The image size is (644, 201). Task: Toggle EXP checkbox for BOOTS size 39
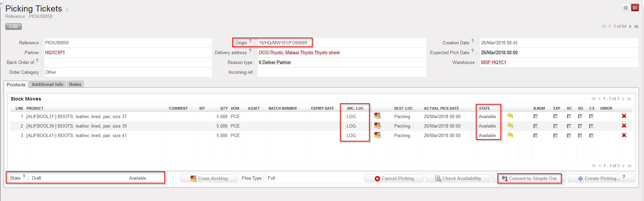click(x=555, y=126)
